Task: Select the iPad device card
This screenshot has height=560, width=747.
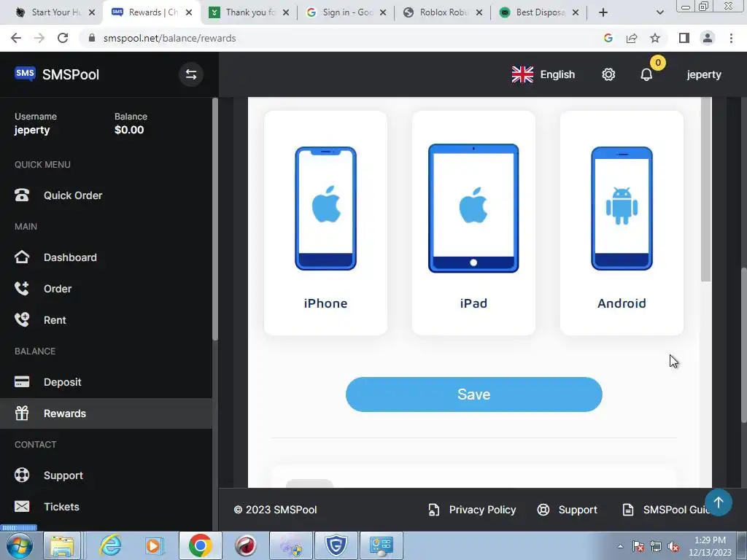Action: 473,223
